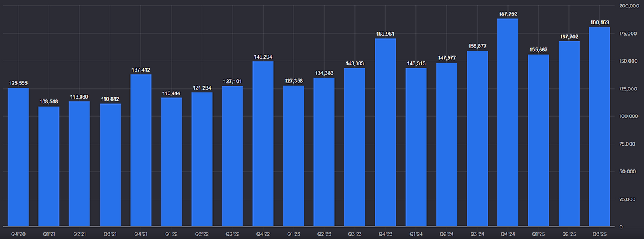This screenshot has height=239, width=644.
Task: Click the Q3 '24 axis label
Action: point(478,234)
